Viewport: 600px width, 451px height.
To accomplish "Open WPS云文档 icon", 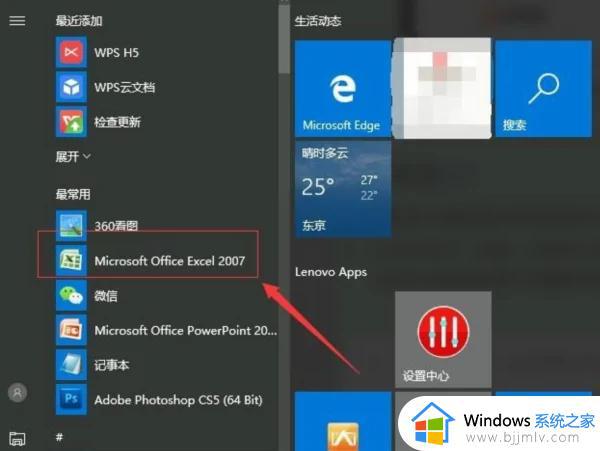I will [71, 87].
